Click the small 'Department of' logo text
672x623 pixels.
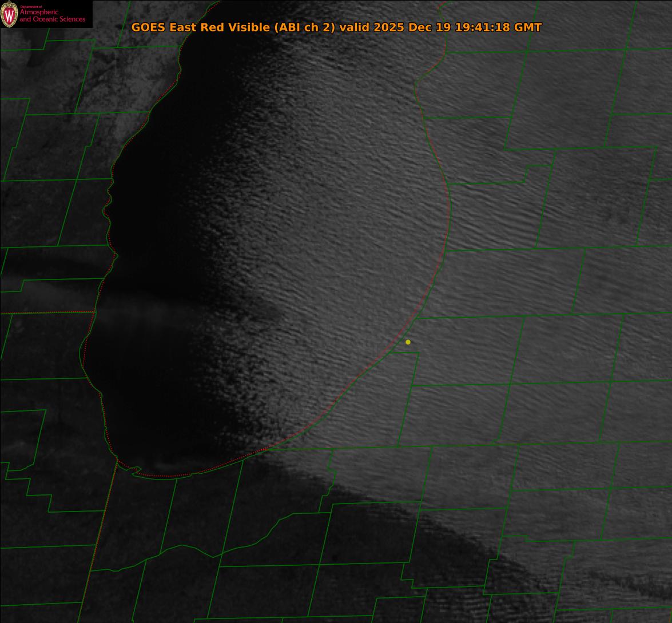click(x=31, y=6)
